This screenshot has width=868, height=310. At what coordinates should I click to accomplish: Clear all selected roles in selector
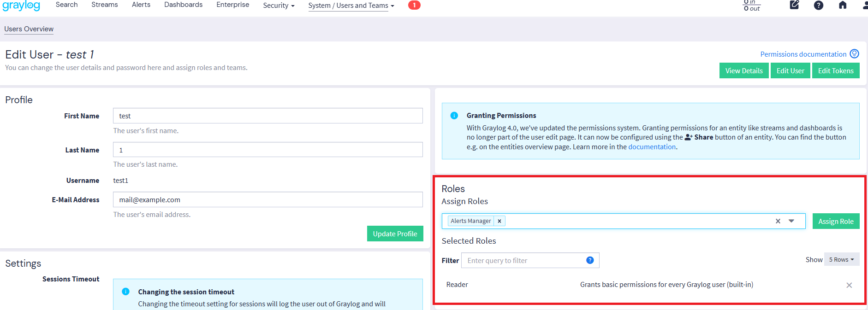(x=778, y=221)
